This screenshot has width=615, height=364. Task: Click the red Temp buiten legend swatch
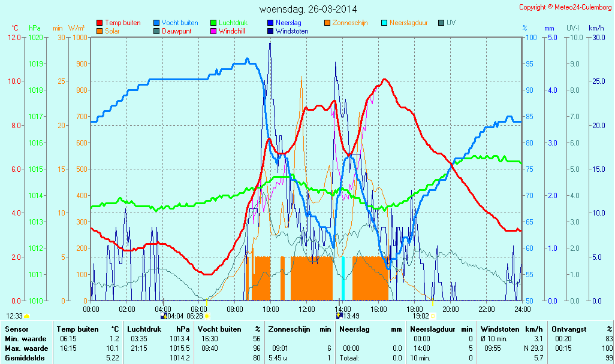pyautogui.click(x=99, y=23)
